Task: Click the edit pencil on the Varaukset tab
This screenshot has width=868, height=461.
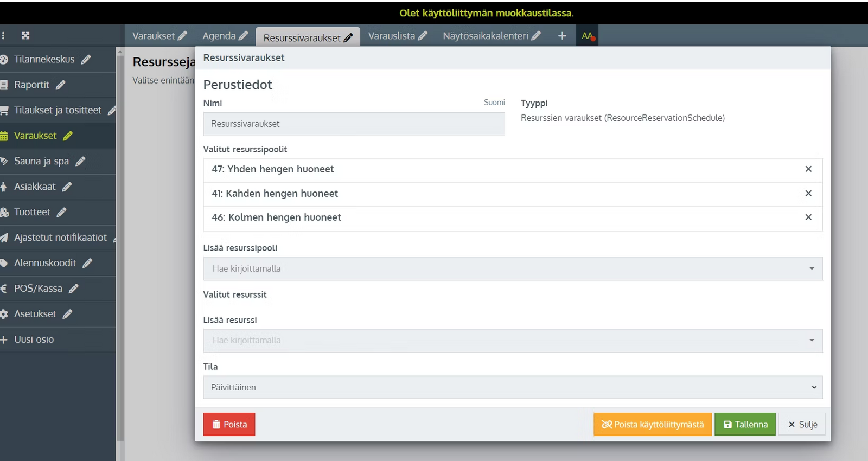Action: [182, 36]
